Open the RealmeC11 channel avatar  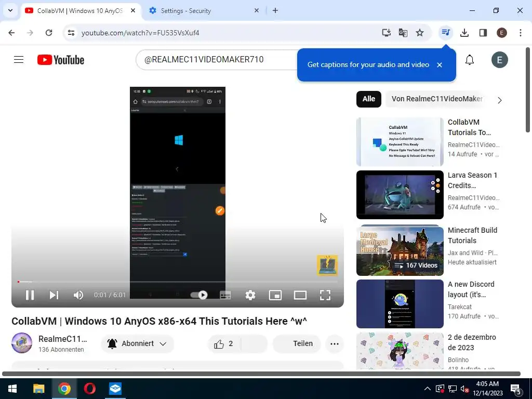pyautogui.click(x=22, y=343)
